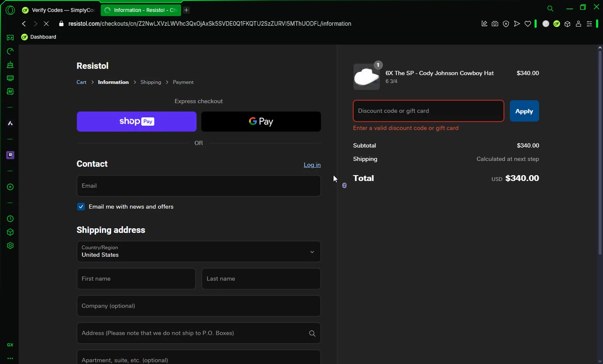Focus the Email input field
This screenshot has height=364, width=603.
[x=199, y=186]
